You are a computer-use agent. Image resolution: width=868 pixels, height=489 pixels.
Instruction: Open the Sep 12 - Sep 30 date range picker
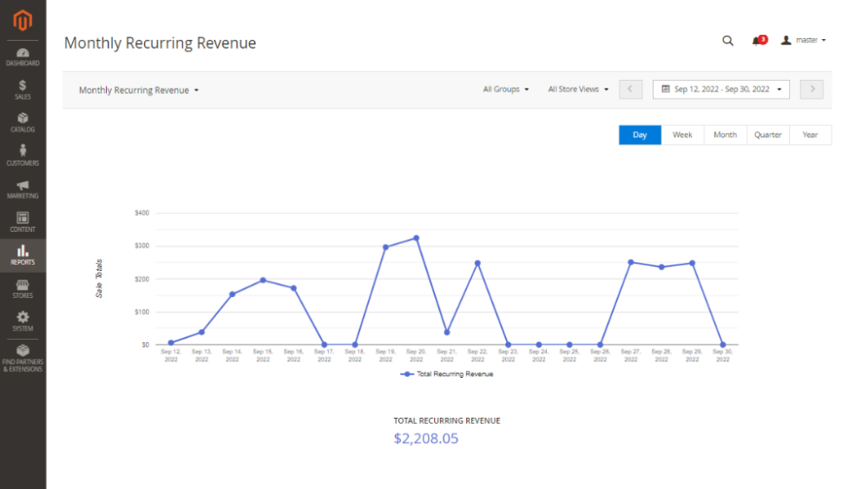tap(720, 89)
